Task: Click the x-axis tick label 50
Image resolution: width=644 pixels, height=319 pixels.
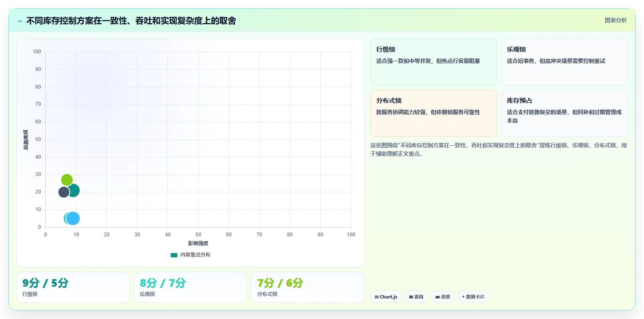Action: [198, 235]
